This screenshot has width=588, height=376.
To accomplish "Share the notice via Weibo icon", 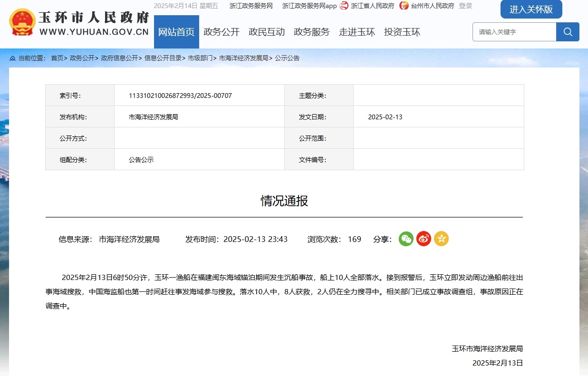I will [423, 239].
